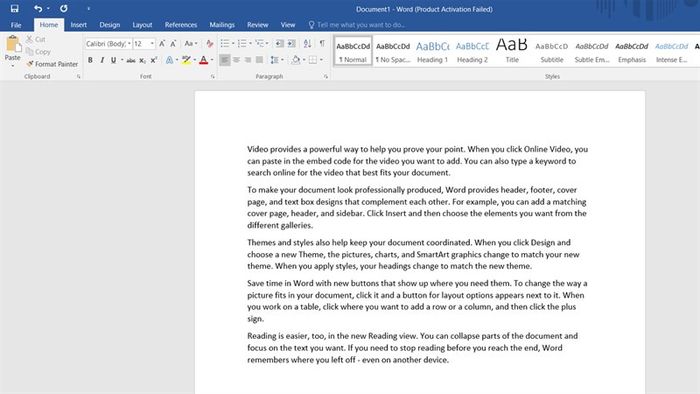700x394 pixels.
Task: Activate Format Painter
Action: point(52,64)
